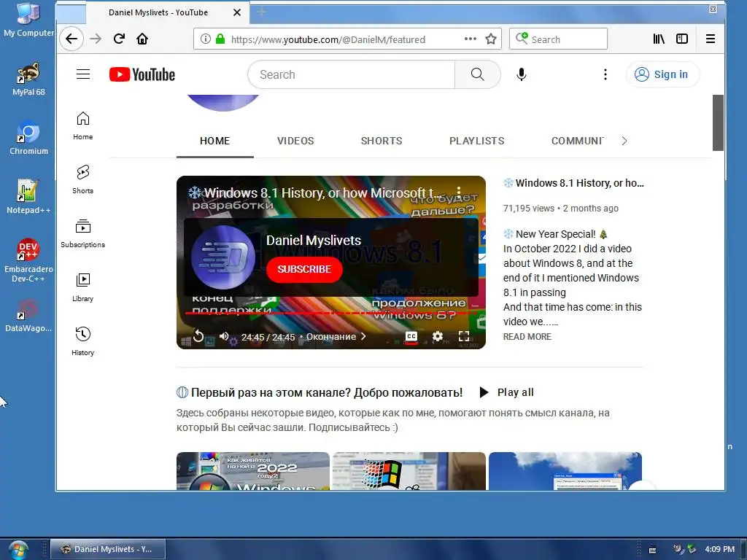
Task: Open the Windows Start button
Action: (18, 550)
